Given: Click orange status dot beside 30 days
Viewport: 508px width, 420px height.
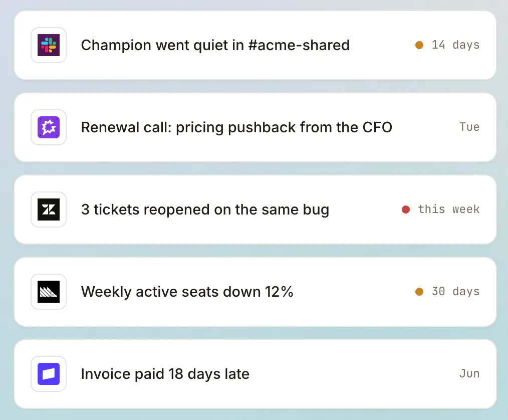Looking at the screenshot, I should [x=419, y=292].
